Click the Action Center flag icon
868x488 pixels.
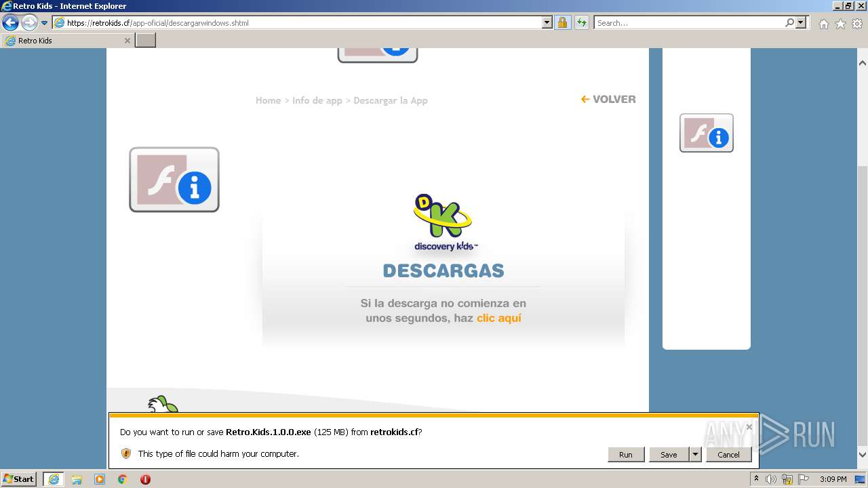[804, 479]
